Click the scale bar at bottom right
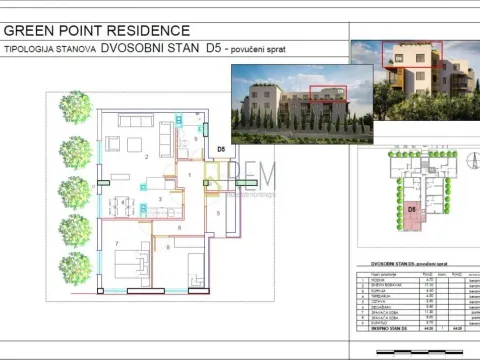The image size is (480, 360). 419,352
